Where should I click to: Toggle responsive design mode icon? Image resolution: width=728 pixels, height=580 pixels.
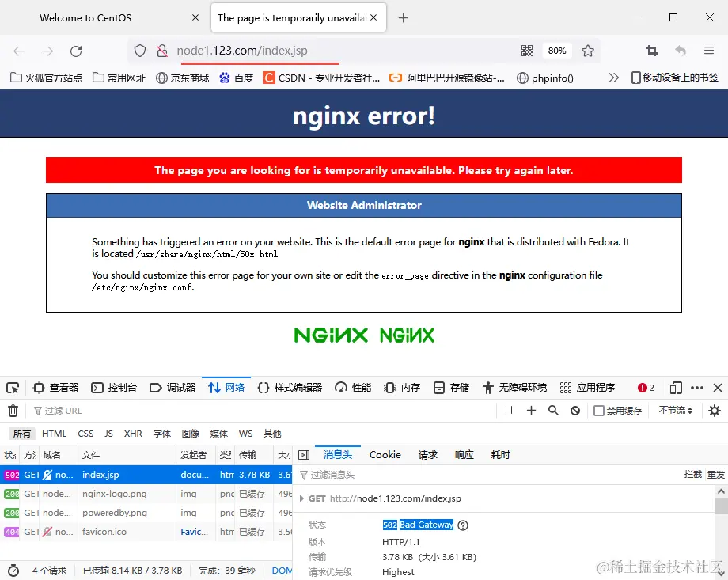676,388
